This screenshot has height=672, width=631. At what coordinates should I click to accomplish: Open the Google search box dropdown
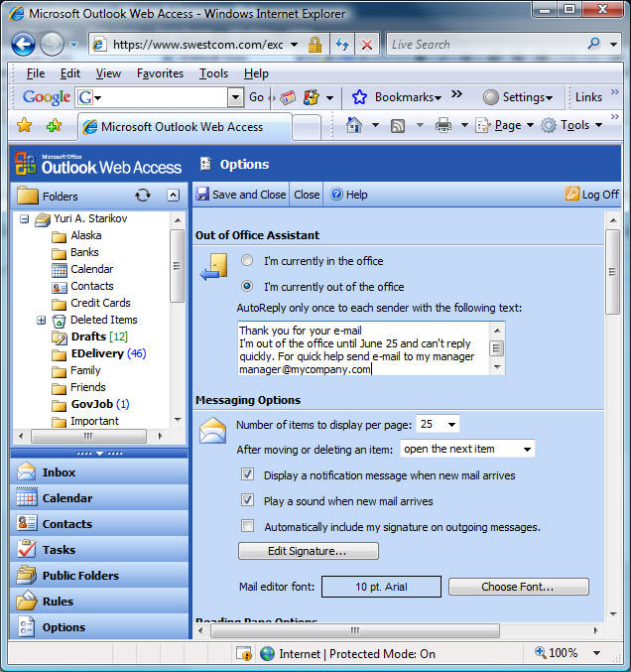[235, 97]
